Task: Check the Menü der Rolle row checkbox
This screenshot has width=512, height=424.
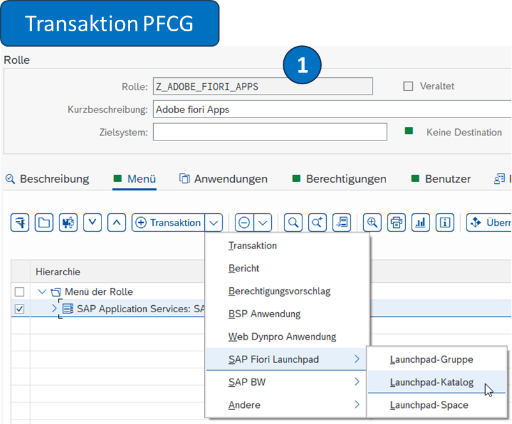Action: 19,292
